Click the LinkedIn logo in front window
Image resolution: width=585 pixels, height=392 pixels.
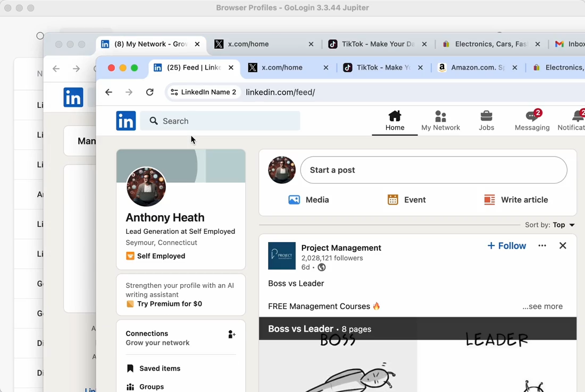pyautogui.click(x=126, y=121)
